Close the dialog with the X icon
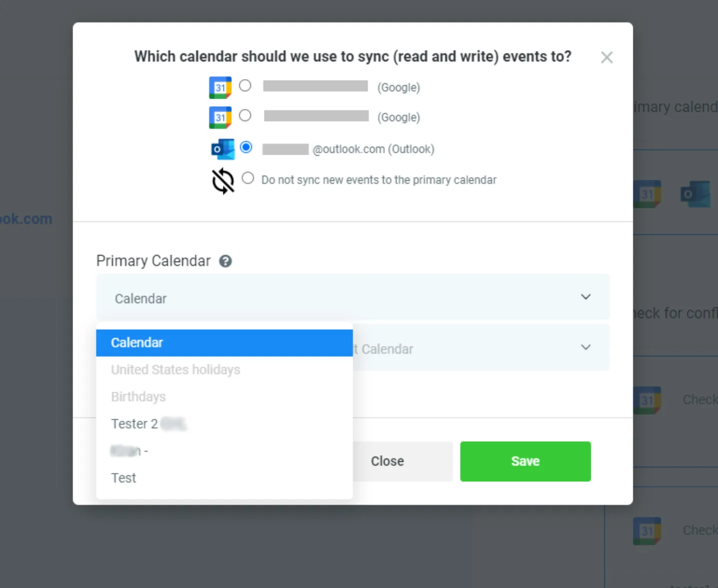The image size is (718, 588). click(607, 58)
